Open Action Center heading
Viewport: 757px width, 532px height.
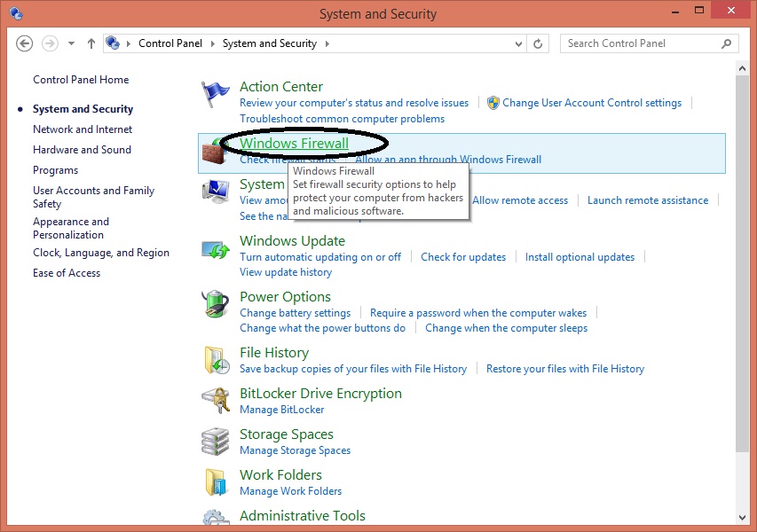[281, 86]
